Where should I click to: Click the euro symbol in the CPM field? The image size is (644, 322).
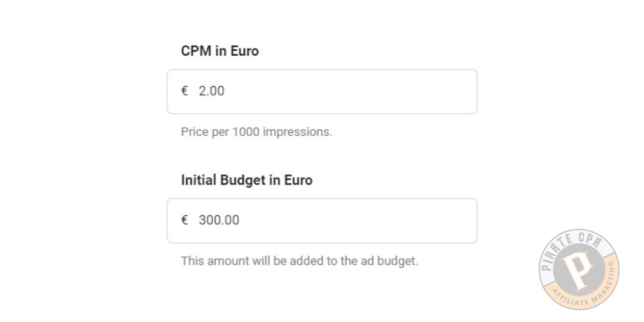tap(184, 91)
